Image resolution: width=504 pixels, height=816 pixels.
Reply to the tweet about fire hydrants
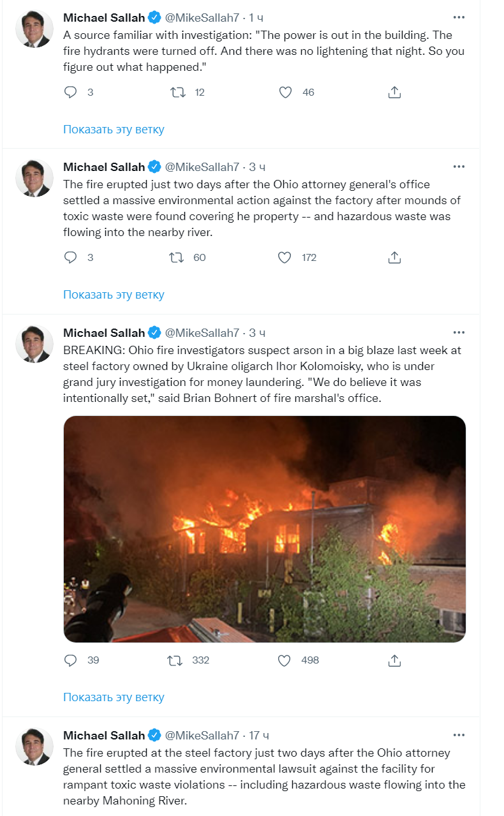(71, 93)
